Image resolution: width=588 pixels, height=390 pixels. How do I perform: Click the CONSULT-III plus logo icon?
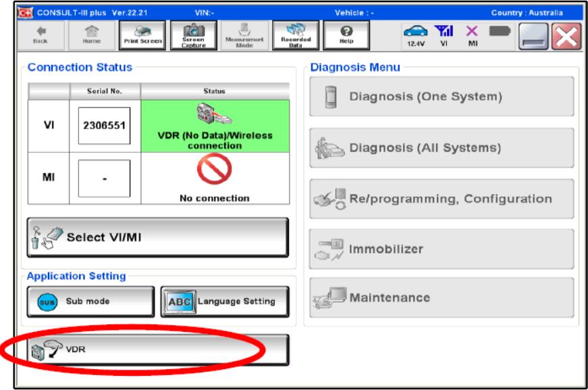tap(26, 12)
